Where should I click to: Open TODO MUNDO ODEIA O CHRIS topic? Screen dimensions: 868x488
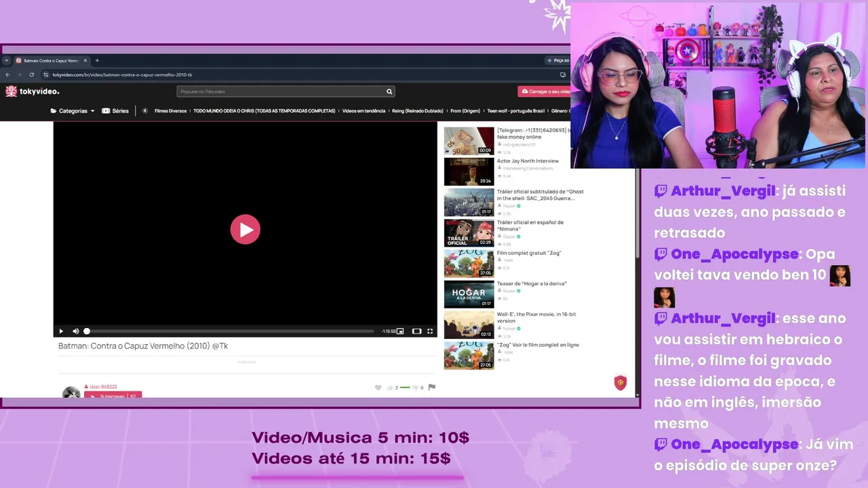[264, 111]
